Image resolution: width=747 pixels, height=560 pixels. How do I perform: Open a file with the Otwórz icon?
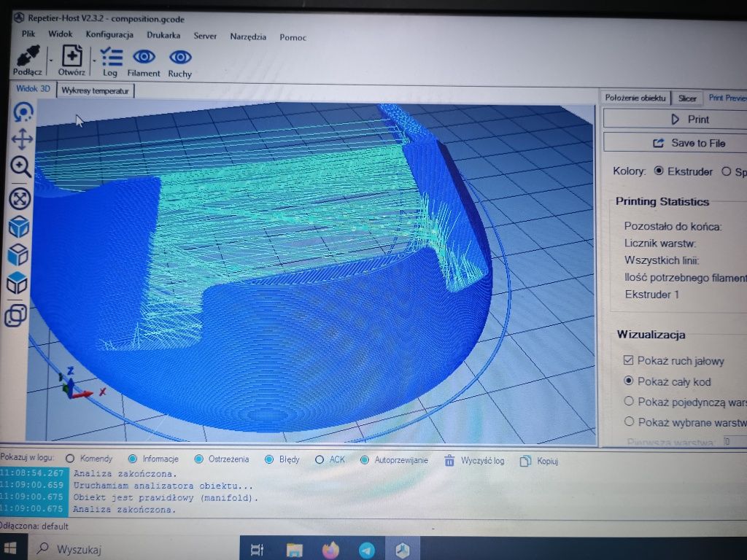[72, 56]
